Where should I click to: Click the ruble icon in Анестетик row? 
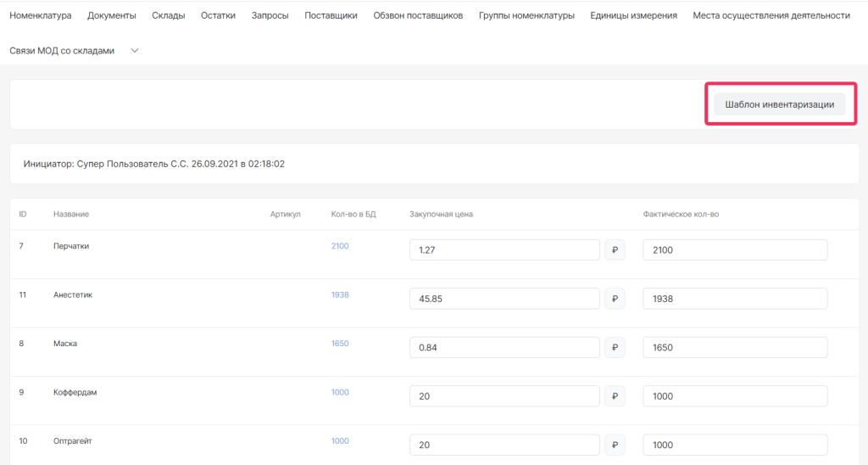615,299
